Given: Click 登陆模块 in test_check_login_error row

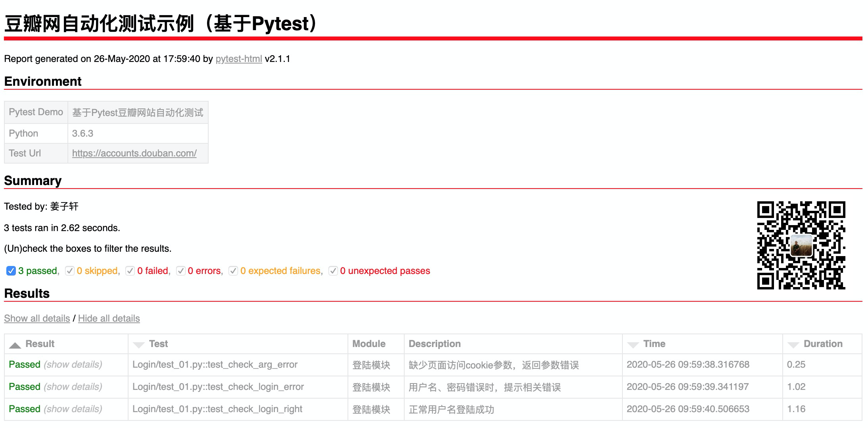Looking at the screenshot, I should 371,387.
